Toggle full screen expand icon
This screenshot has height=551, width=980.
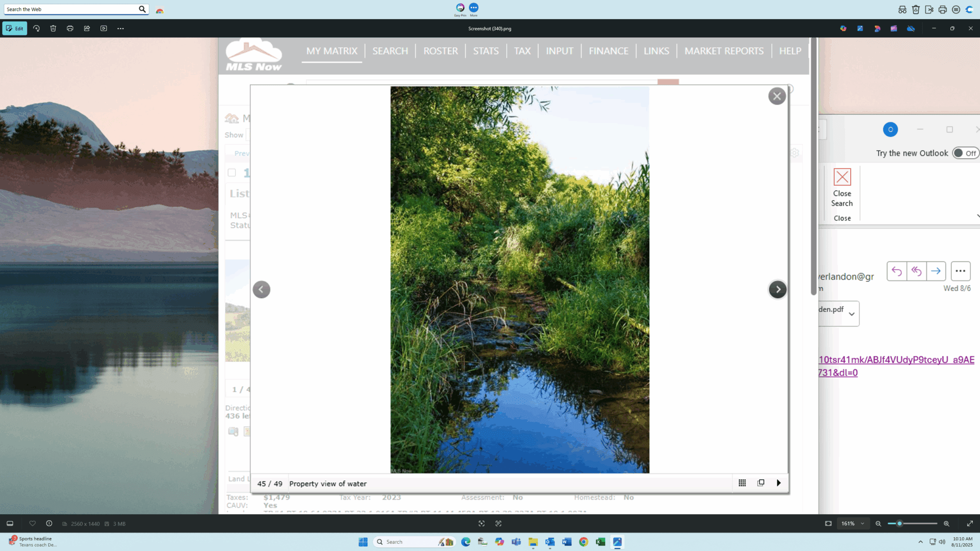pyautogui.click(x=969, y=523)
